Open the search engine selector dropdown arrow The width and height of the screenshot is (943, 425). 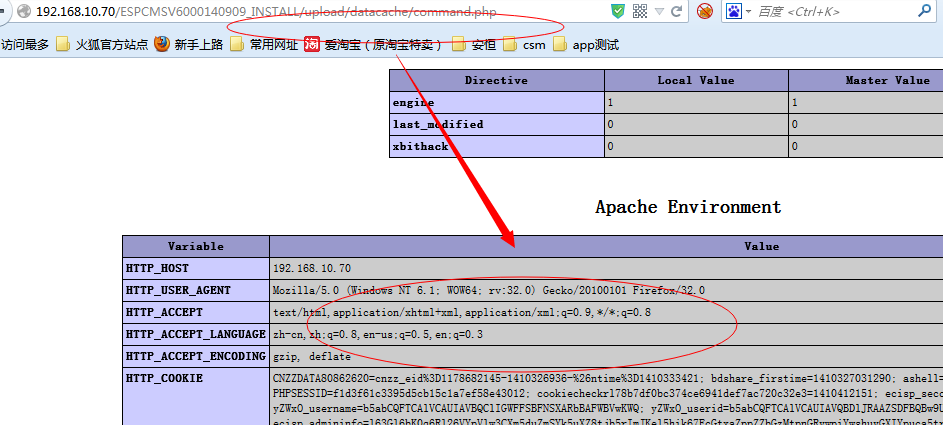pyautogui.click(x=748, y=11)
